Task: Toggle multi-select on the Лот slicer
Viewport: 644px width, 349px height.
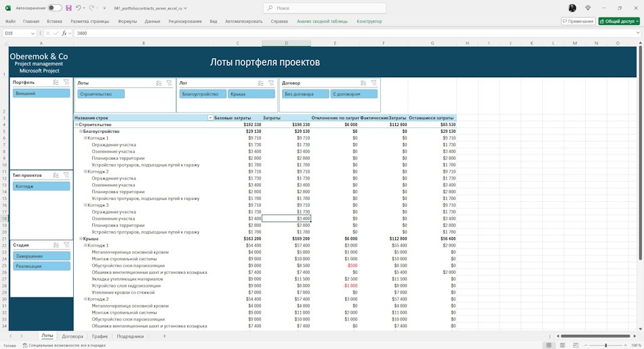Action: (x=261, y=83)
